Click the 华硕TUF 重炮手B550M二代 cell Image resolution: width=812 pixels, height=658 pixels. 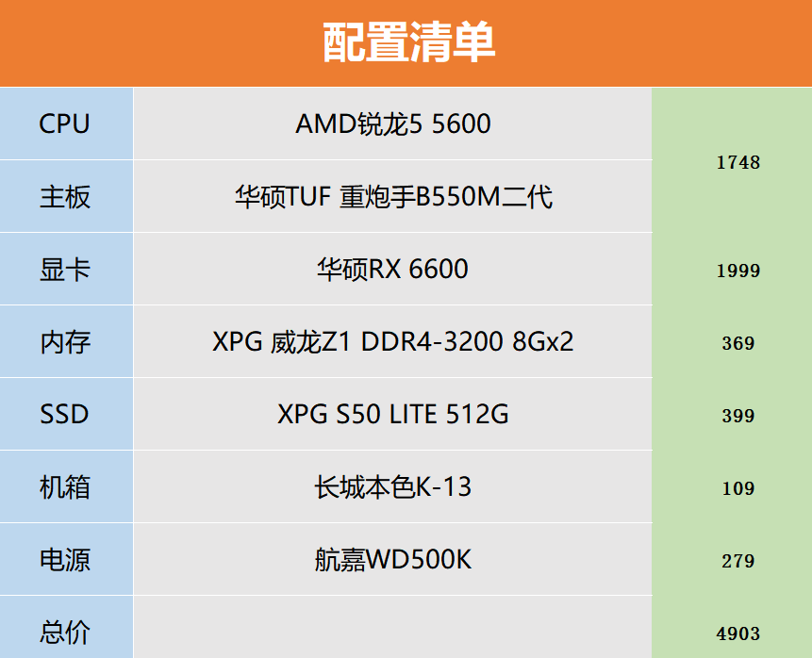[392, 196]
